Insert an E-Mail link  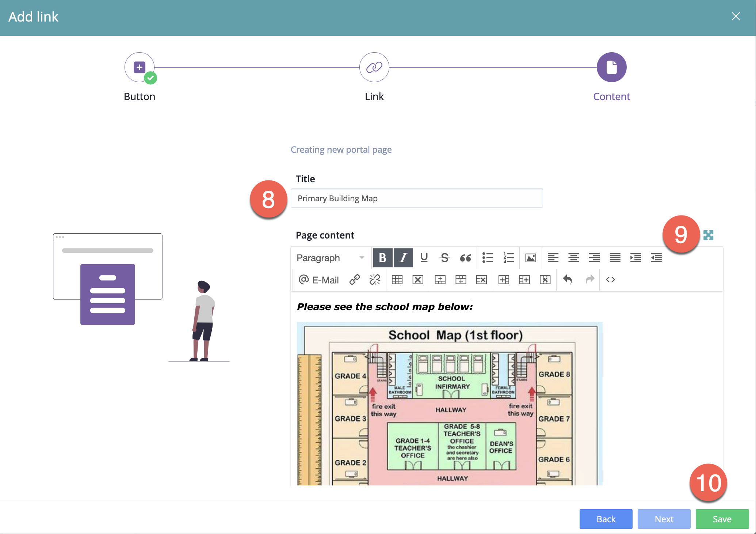click(x=319, y=280)
